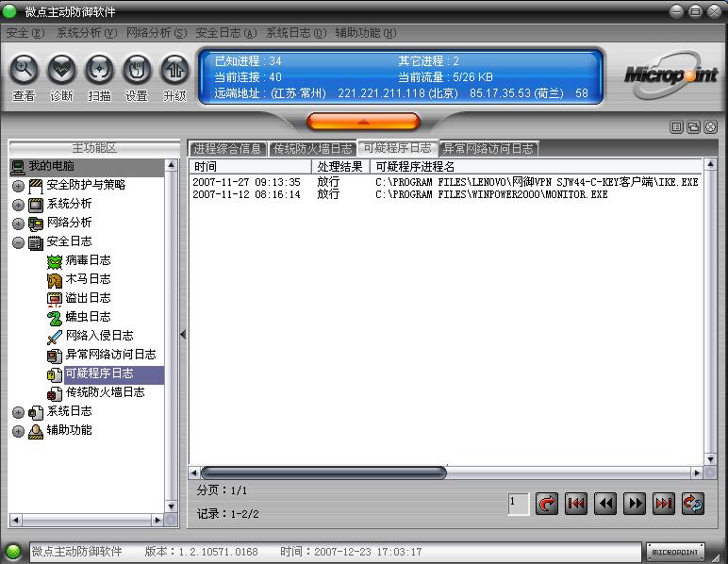The image size is (728, 564).
Task: Click the go-to-page red arrow button
Action: coord(546,504)
